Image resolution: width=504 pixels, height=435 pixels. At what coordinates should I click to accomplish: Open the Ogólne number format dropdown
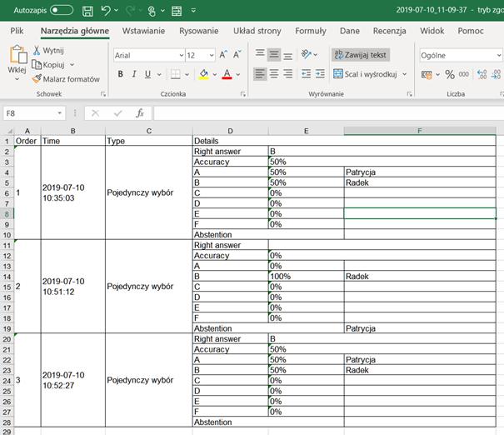point(498,56)
